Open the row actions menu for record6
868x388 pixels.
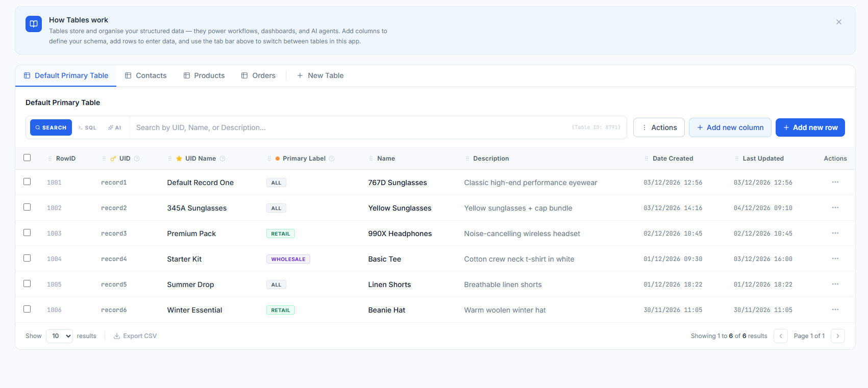[x=835, y=309]
